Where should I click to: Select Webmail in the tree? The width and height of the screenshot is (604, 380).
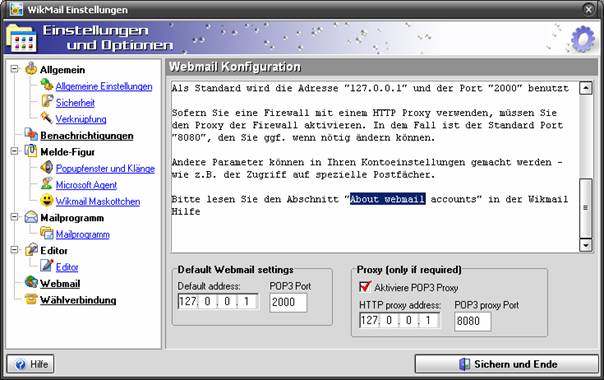(60, 284)
